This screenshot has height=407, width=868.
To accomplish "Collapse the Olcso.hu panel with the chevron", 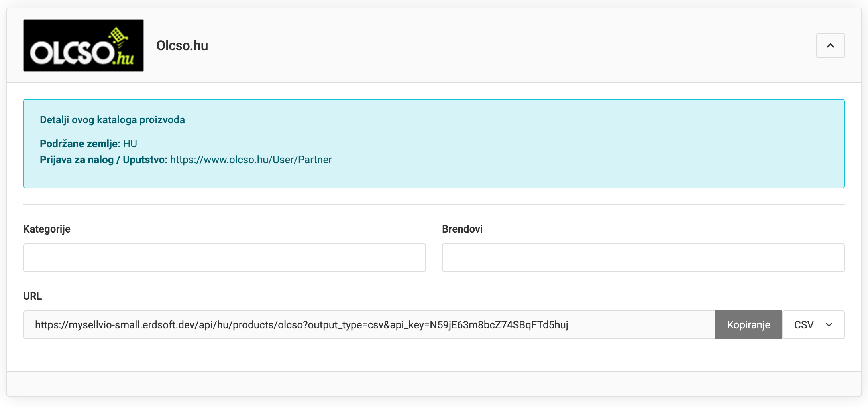I will click(830, 45).
